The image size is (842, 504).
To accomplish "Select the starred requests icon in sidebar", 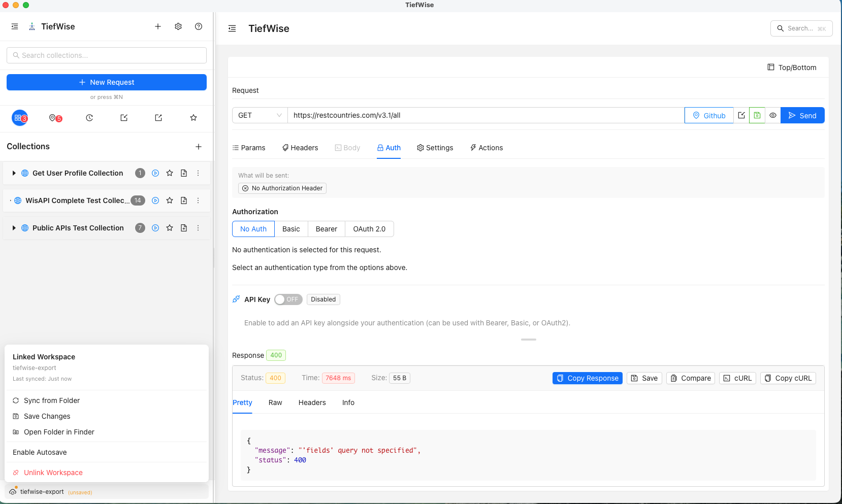I will tap(193, 118).
